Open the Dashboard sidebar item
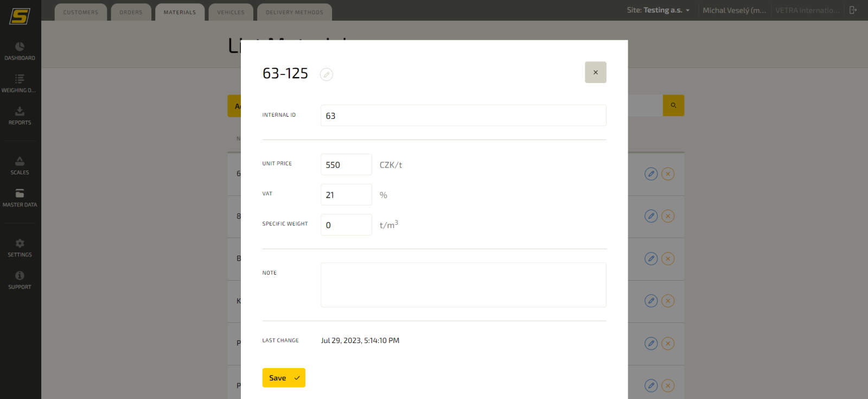This screenshot has height=399, width=868. 20,51
